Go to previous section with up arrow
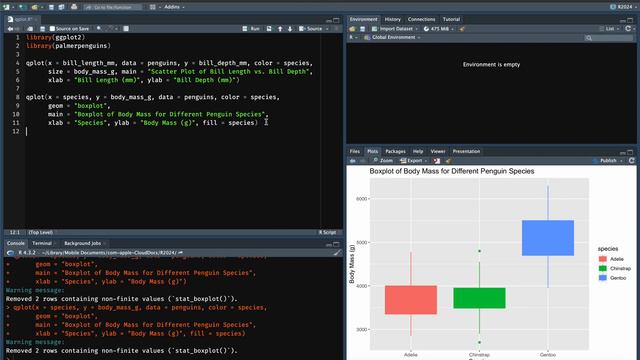This screenshot has height=360, width=640. (x=280, y=29)
